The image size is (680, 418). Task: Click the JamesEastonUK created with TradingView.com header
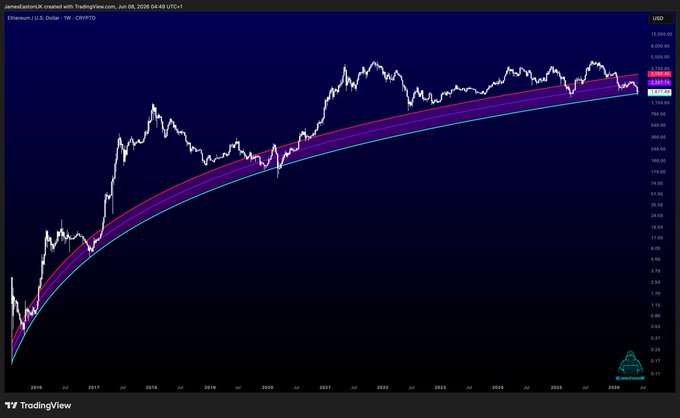point(93,7)
